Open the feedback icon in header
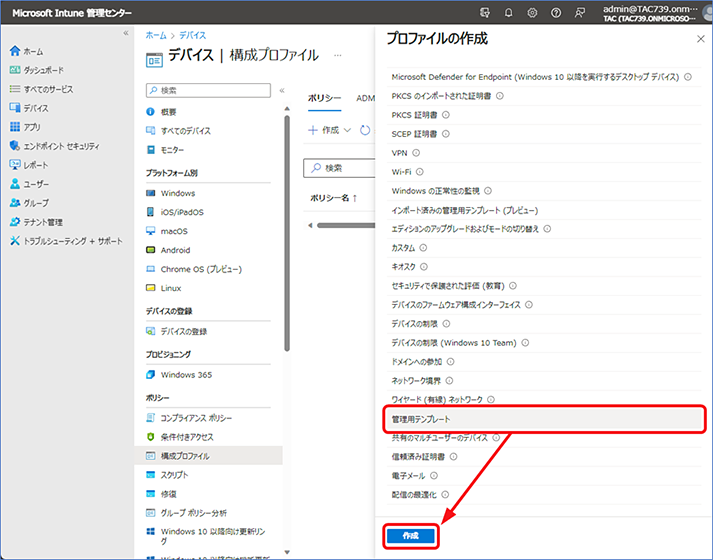713x560 pixels. [x=580, y=13]
